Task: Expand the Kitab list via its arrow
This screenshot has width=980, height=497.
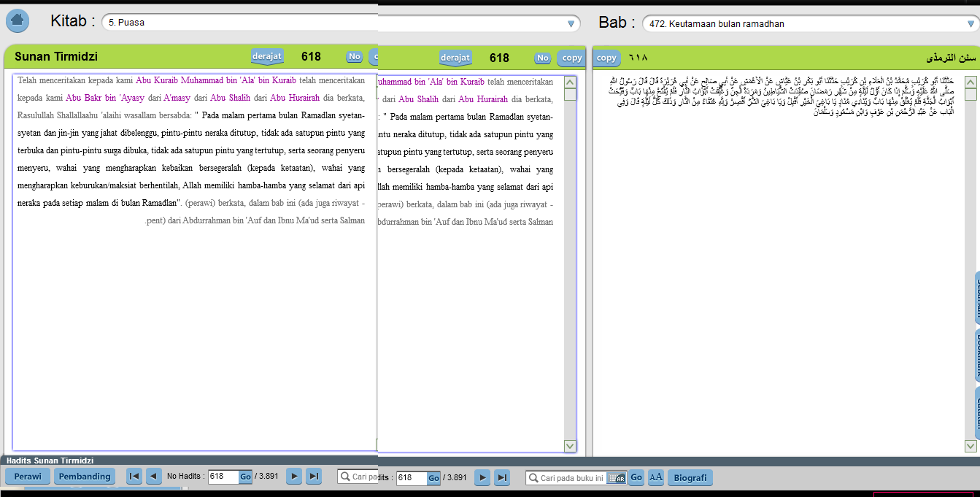Action: [x=571, y=23]
